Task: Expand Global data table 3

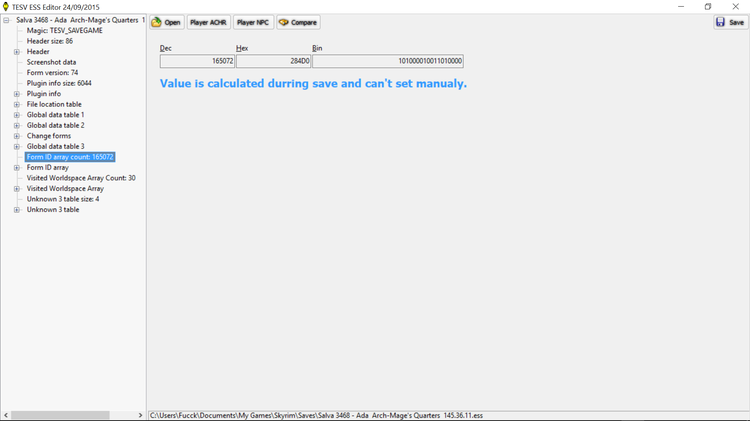Action: click(x=17, y=146)
